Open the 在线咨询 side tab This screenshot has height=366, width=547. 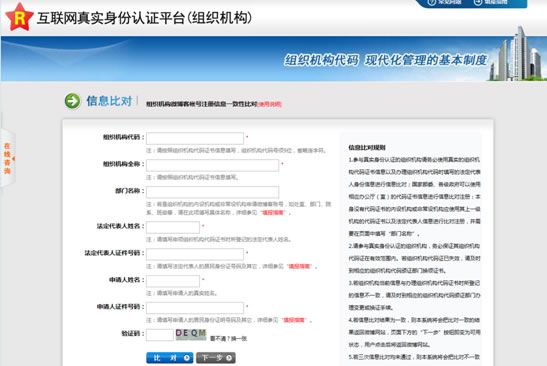[7, 158]
